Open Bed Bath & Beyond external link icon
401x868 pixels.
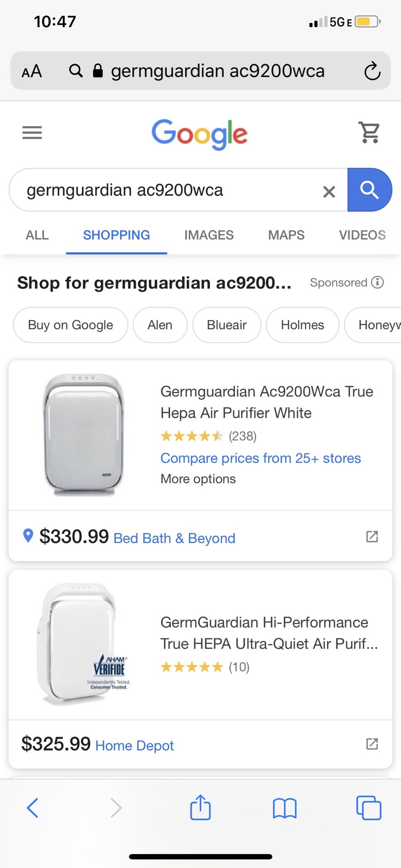click(x=372, y=537)
